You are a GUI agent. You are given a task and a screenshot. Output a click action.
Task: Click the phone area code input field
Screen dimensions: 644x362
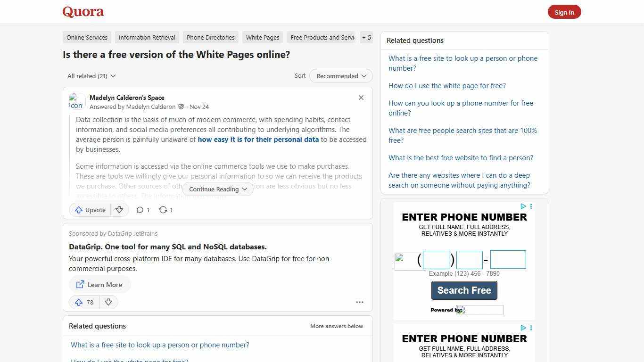pyautogui.click(x=436, y=259)
